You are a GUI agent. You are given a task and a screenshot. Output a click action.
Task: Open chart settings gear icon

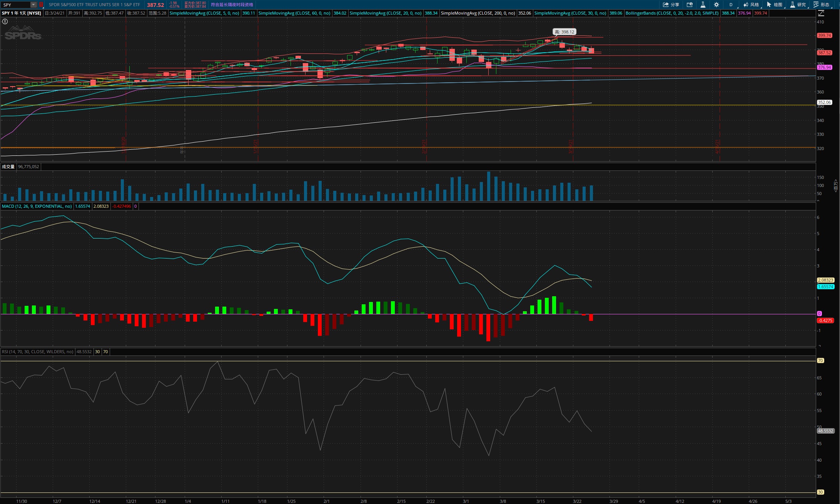(716, 5)
